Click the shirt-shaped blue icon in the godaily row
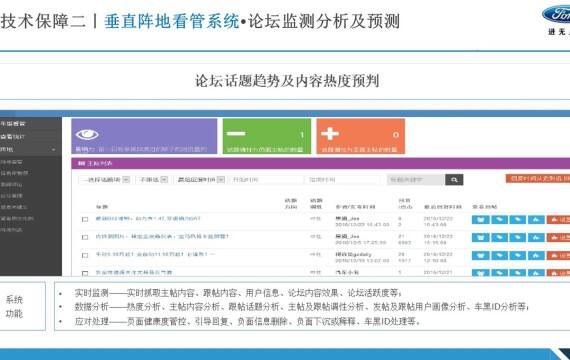Screen dimensions: 570x360 point(481,255)
